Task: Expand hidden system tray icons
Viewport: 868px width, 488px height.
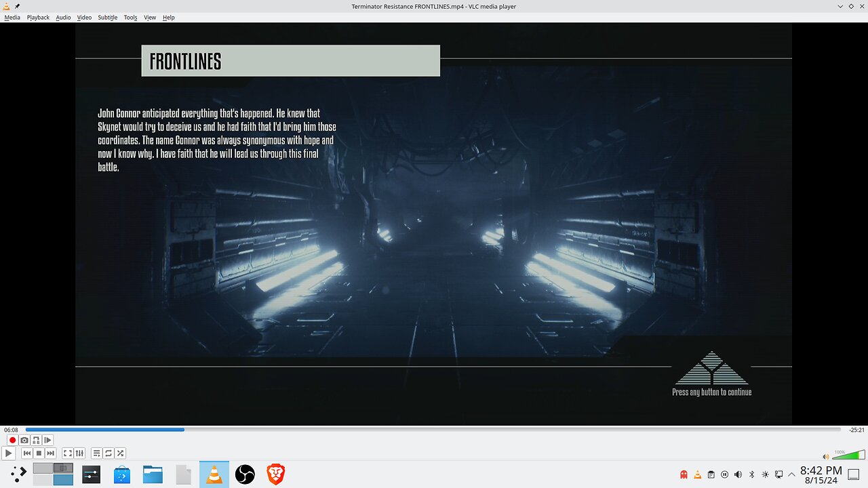Action: coord(791,474)
